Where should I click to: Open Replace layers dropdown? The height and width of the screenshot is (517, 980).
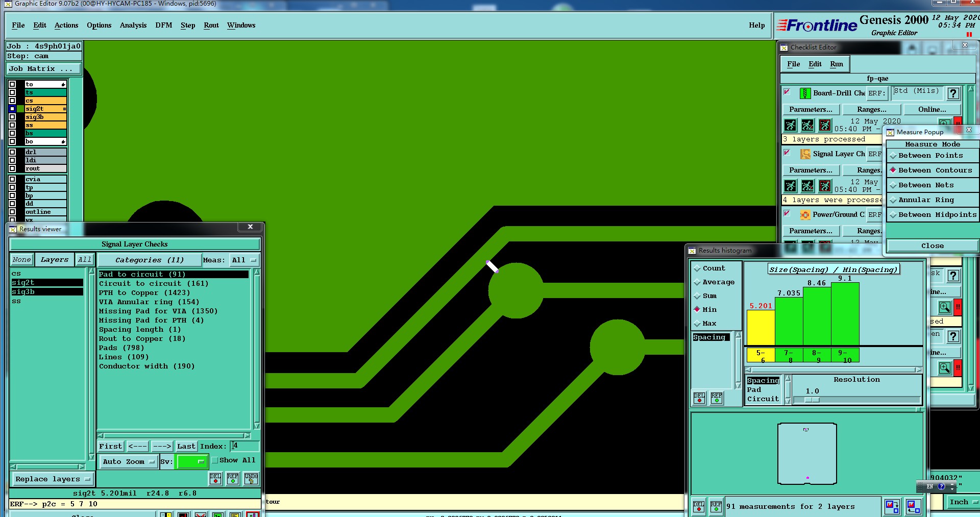point(53,479)
